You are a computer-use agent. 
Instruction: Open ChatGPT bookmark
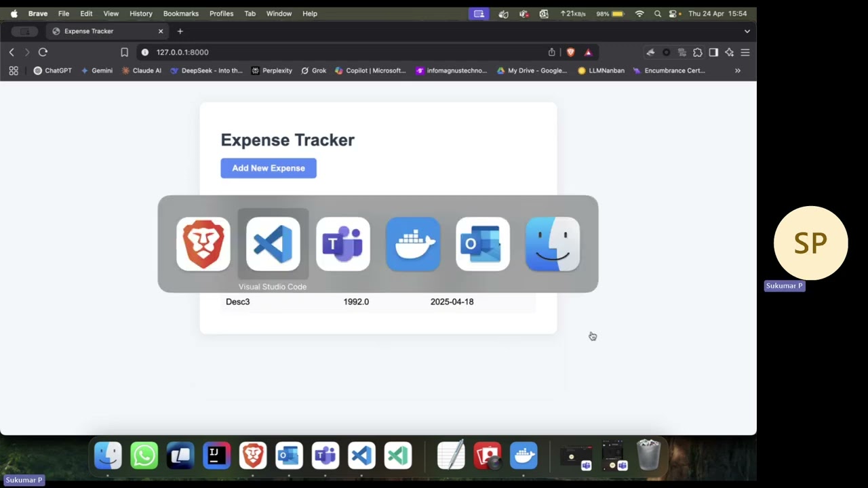[x=52, y=70]
